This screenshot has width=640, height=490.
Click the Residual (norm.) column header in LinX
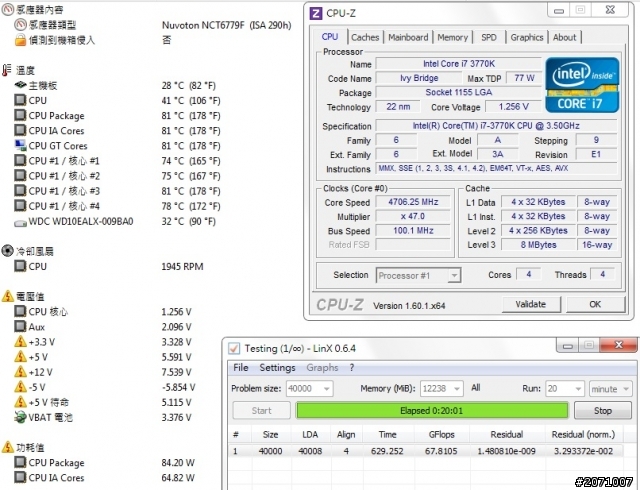point(583,434)
